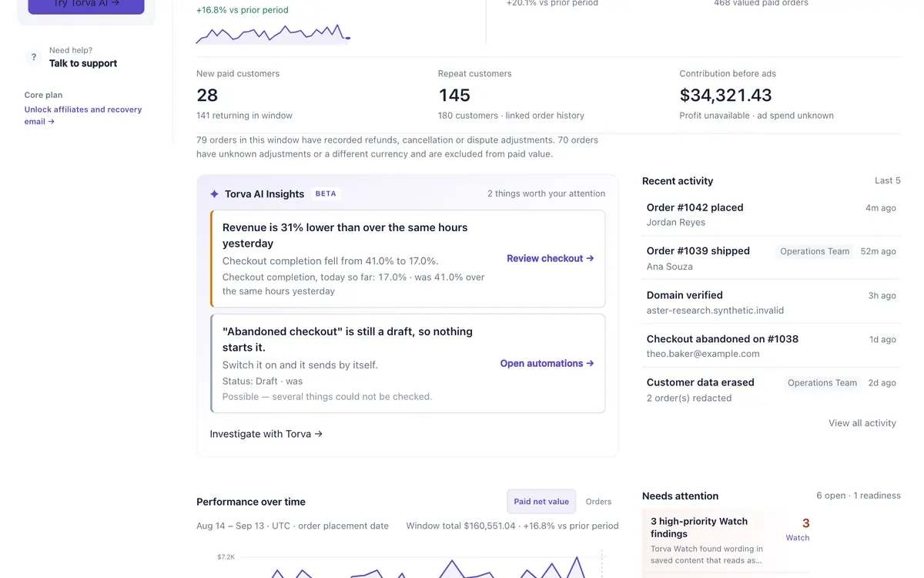Click the Last 5 label in Recent activity

pos(888,180)
